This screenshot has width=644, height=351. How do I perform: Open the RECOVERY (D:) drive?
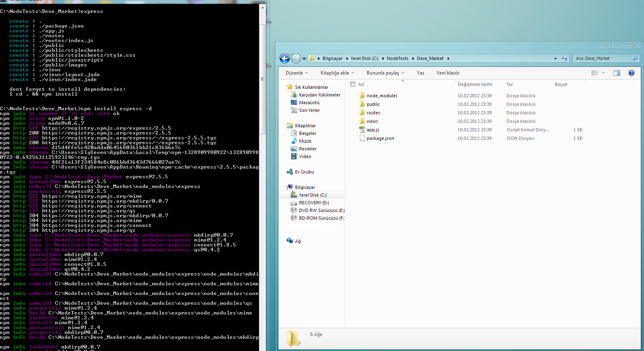[x=314, y=203]
